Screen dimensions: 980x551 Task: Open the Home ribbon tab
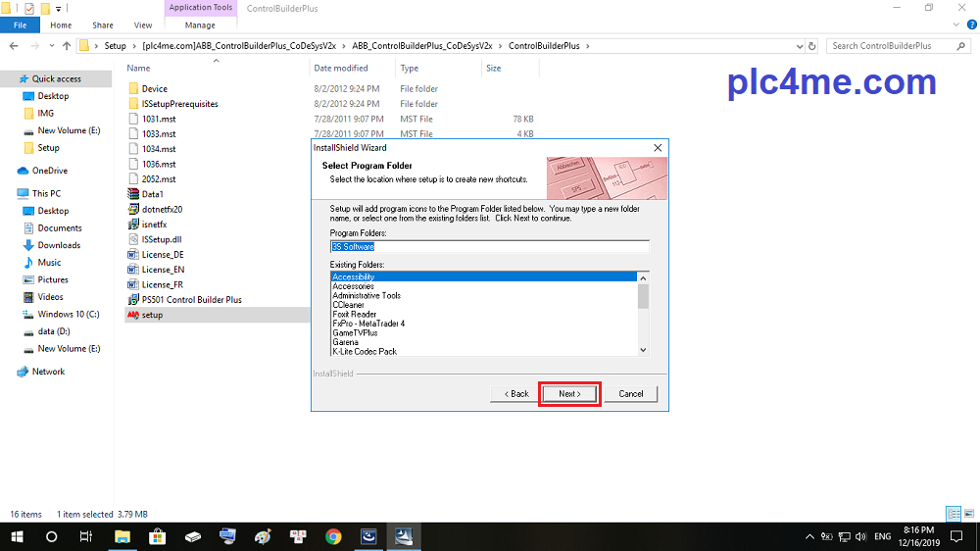click(61, 25)
